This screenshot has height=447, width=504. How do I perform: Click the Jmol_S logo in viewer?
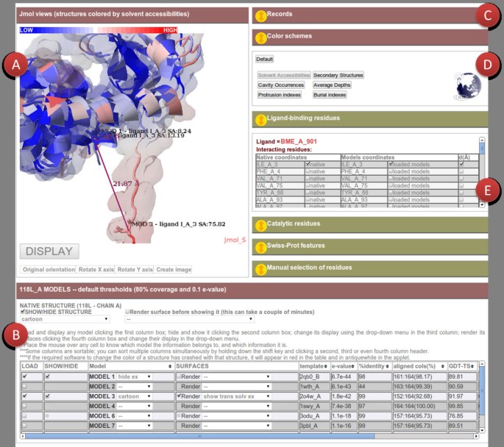click(x=233, y=239)
